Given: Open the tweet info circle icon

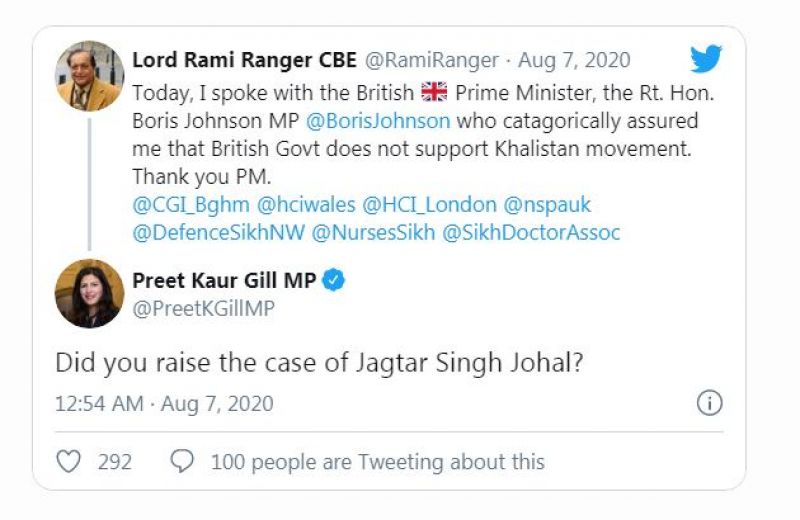Looking at the screenshot, I should point(708,403).
